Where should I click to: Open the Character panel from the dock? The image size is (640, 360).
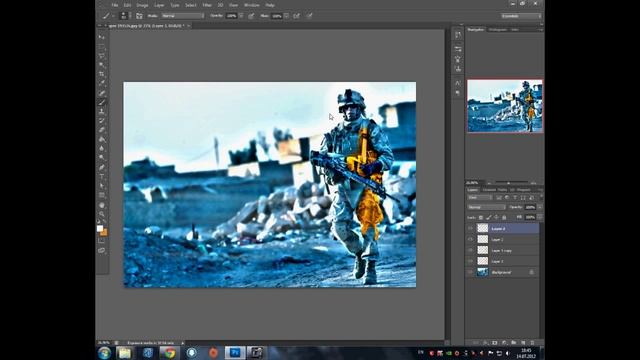pyautogui.click(x=458, y=83)
